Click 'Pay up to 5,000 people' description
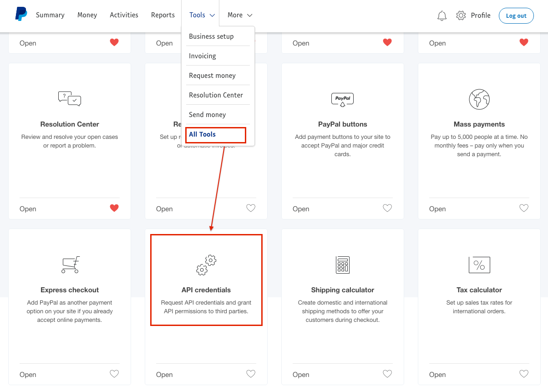The width and height of the screenshot is (548, 392). (479, 146)
